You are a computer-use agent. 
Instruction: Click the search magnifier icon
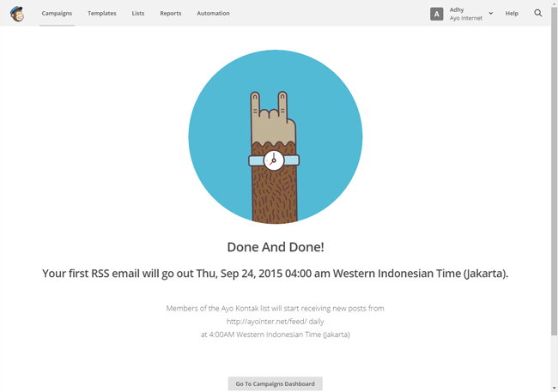click(538, 13)
